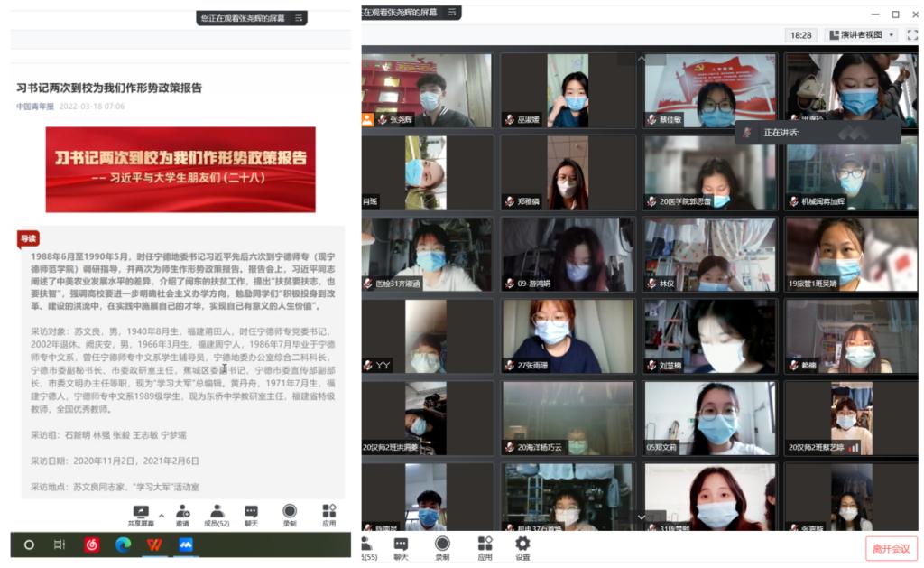Toggle recording in the left meeting toolbar
924x568 pixels.
289,515
